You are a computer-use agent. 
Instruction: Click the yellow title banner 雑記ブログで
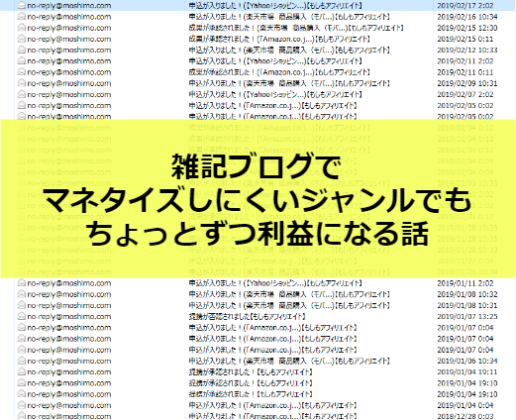tap(258, 198)
